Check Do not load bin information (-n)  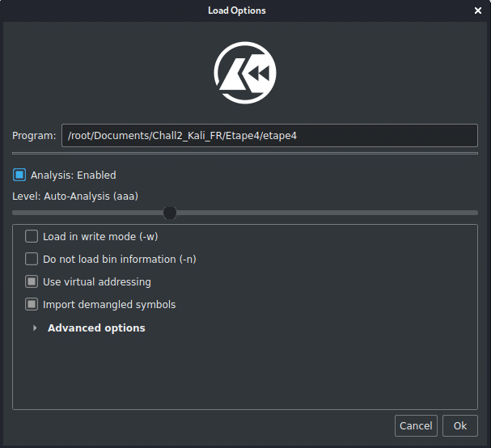pos(32,259)
